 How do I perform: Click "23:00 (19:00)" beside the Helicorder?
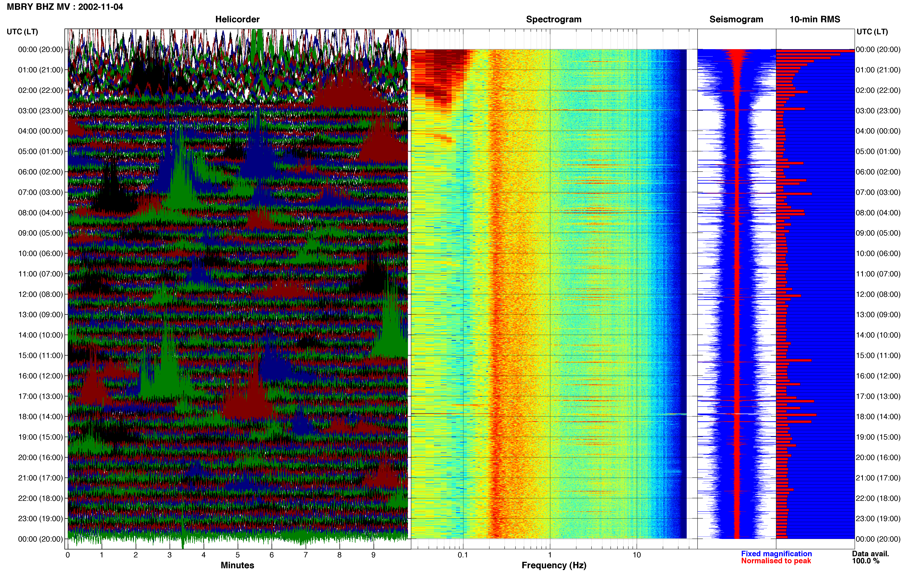41,519
